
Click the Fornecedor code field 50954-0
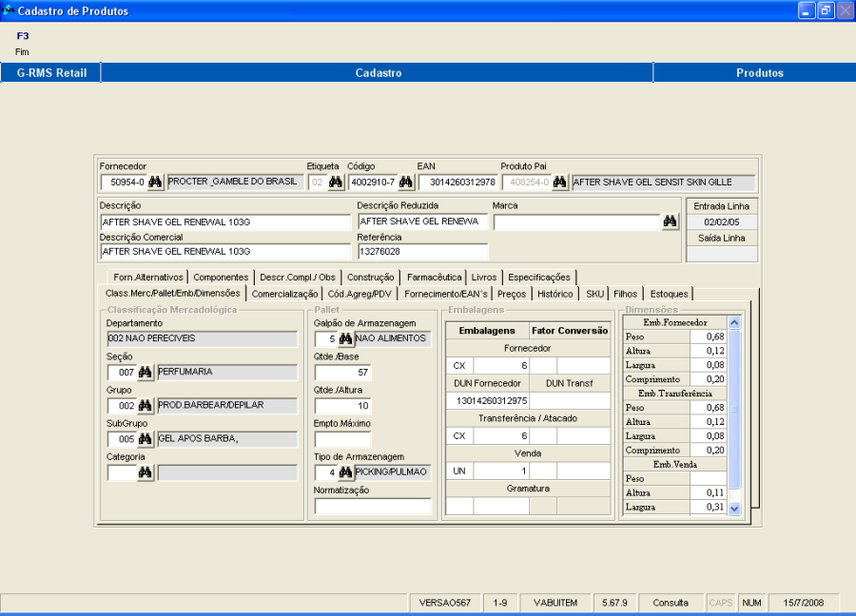click(x=124, y=183)
